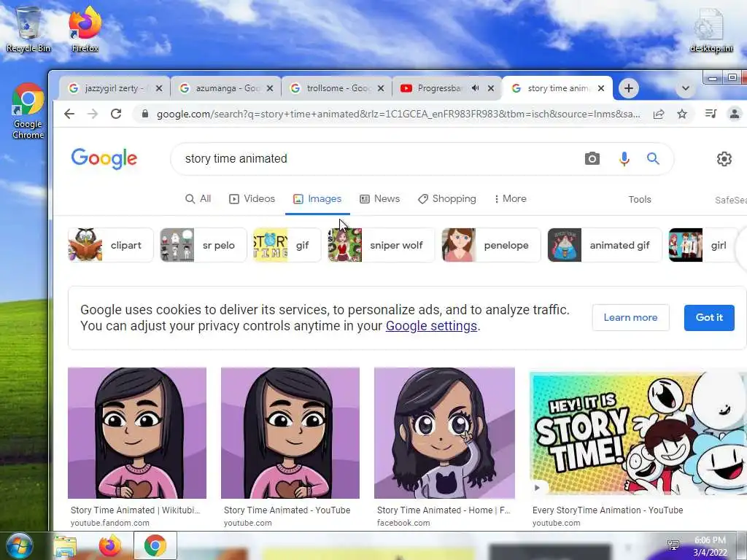Open the share page icon in address bar

(659, 114)
